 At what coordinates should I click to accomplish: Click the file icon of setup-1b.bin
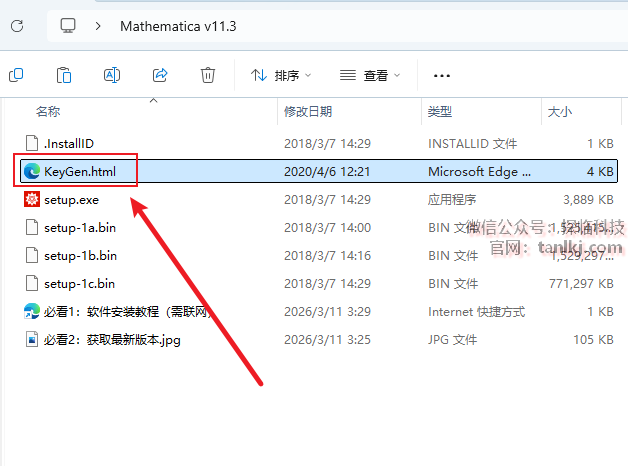(x=32, y=255)
